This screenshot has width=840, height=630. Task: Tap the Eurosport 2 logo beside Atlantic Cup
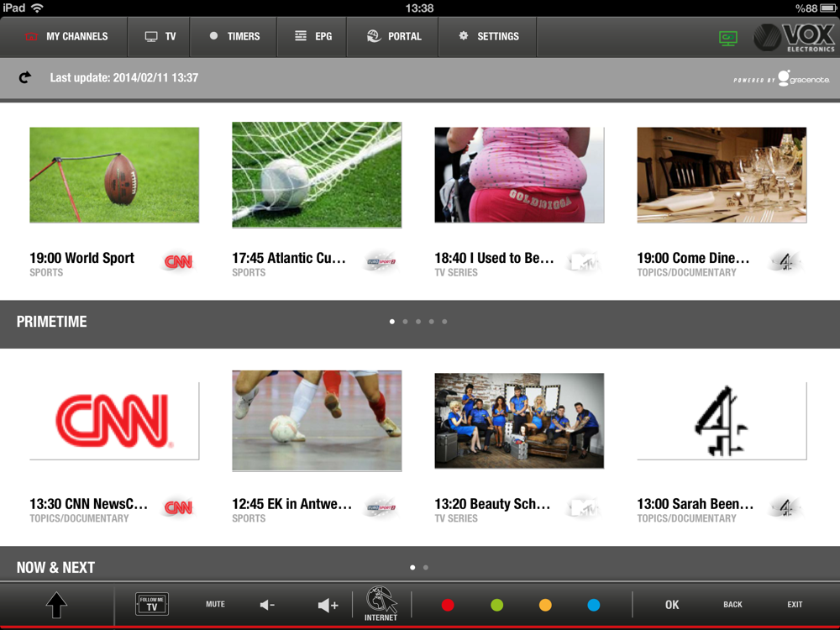pos(381,261)
